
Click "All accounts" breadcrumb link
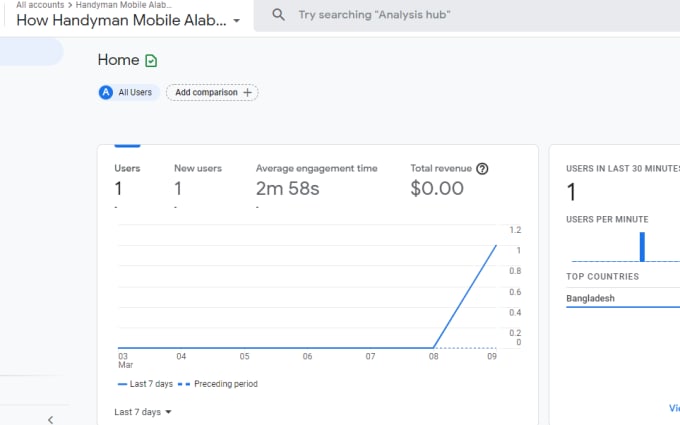coord(40,5)
